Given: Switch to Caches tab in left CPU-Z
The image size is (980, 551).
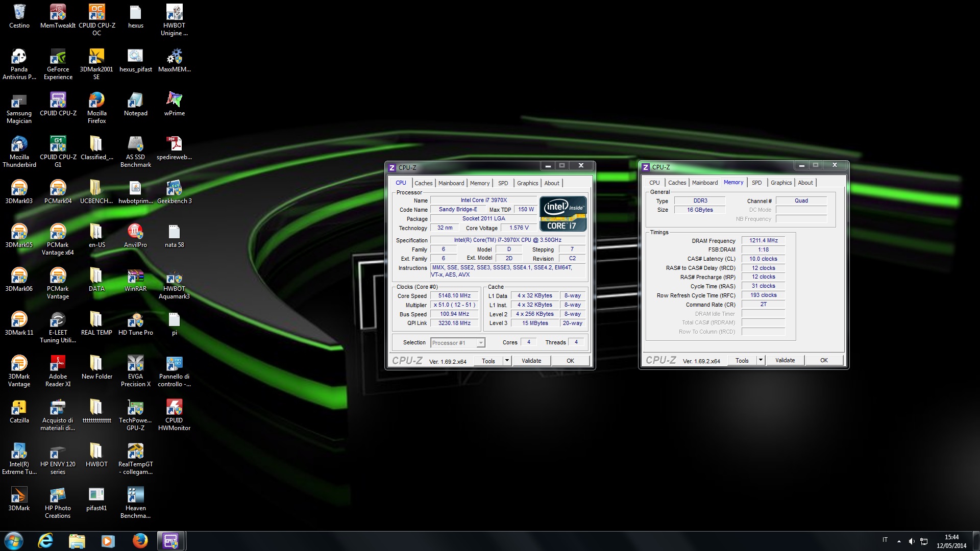Looking at the screenshot, I should click(x=423, y=183).
